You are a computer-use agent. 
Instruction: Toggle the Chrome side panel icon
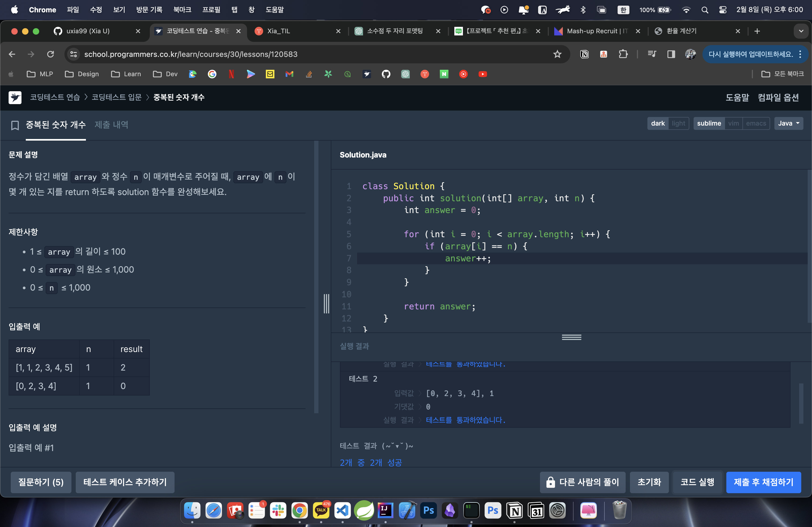tap(671, 54)
